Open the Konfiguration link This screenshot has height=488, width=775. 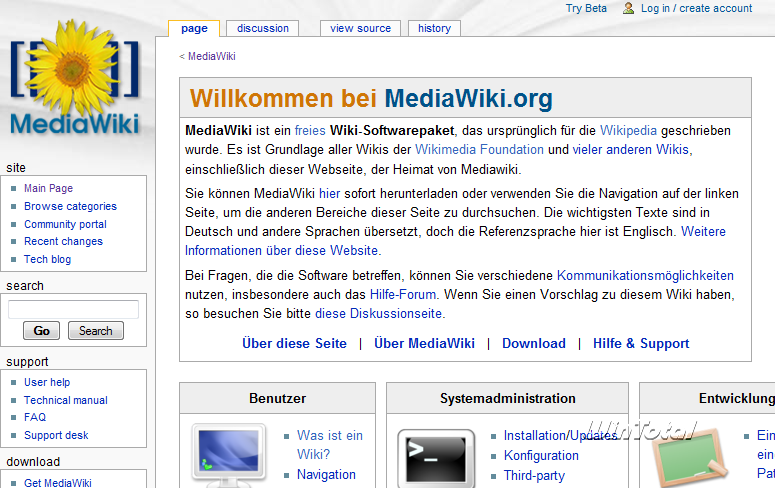541,455
